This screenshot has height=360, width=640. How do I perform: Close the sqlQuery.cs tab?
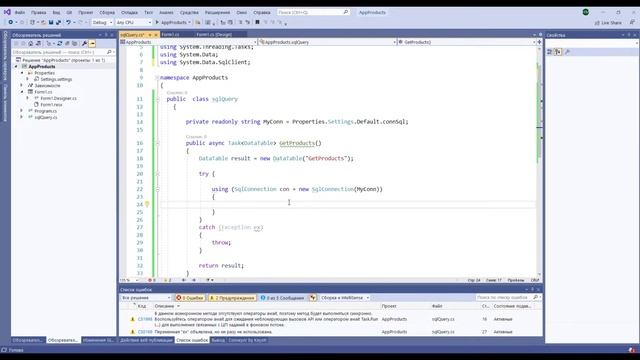156,35
